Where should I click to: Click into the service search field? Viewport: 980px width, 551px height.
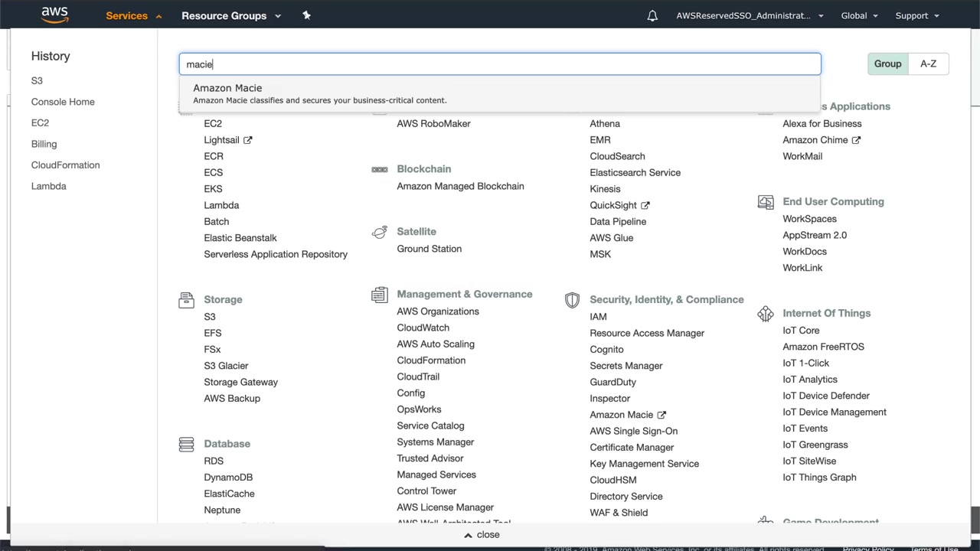[x=499, y=64]
